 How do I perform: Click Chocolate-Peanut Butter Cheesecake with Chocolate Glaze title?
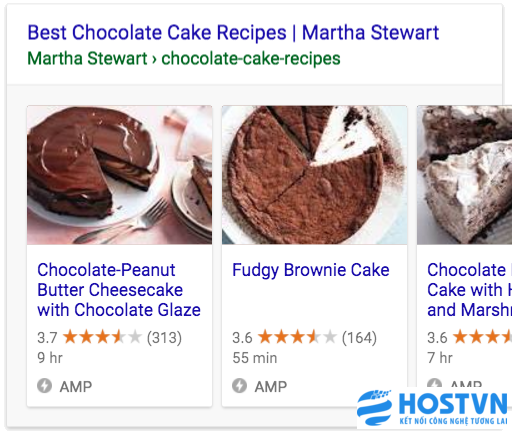tap(119, 290)
